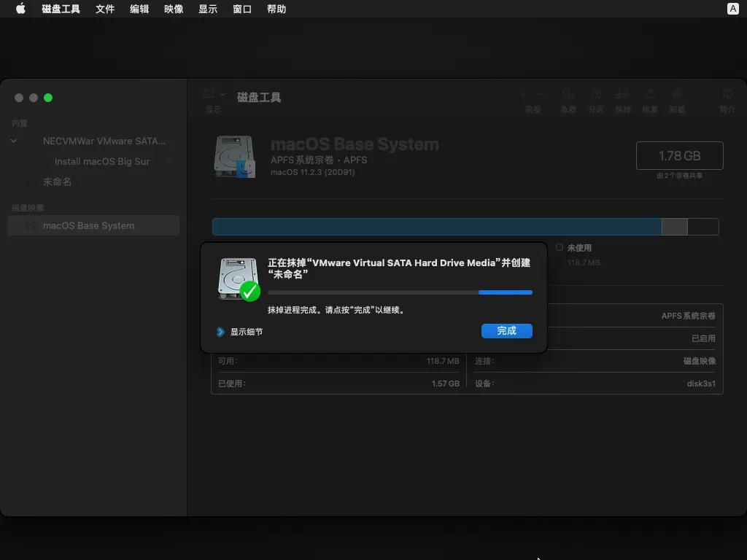Click the hard drive icon in erase dialog
747x560 pixels.
(239, 279)
